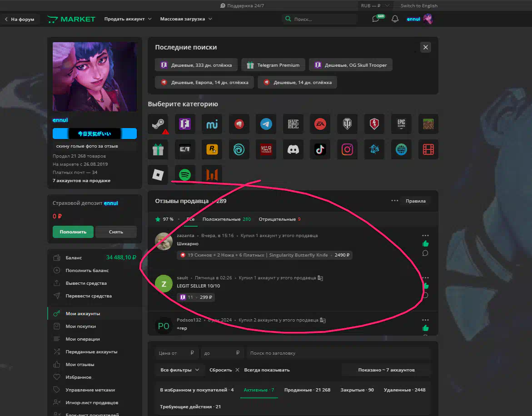Click the Снять deposit button

pos(116,232)
